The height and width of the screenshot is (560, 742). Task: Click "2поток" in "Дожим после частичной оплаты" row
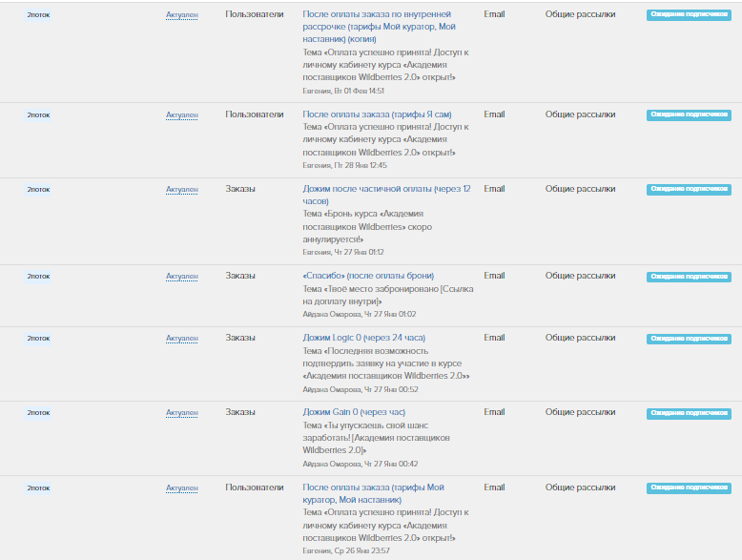coord(38,190)
